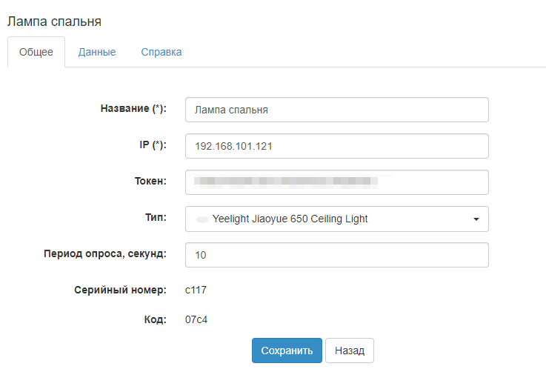
Task: Open the Справка tab
Action: [x=162, y=53]
